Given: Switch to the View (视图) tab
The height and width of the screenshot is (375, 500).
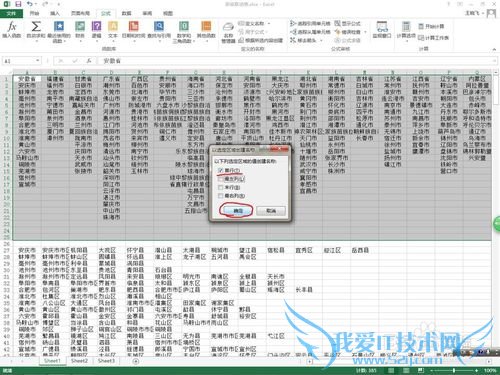Looking at the screenshot, I should coord(168,13).
